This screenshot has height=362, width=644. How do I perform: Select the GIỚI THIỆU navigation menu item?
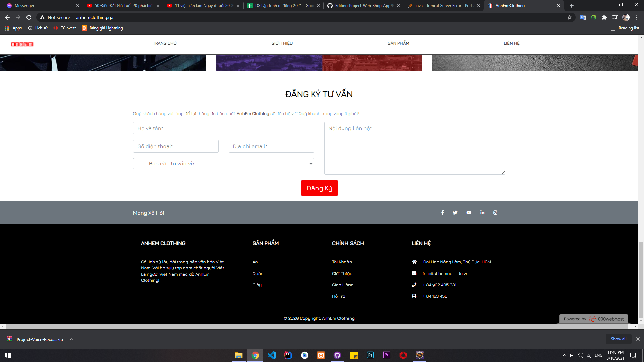tap(282, 43)
